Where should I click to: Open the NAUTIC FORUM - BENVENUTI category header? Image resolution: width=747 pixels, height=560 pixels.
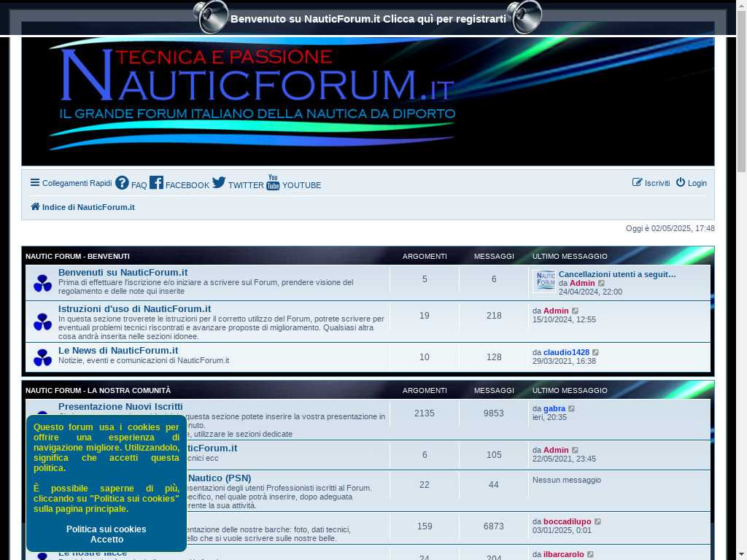77,256
